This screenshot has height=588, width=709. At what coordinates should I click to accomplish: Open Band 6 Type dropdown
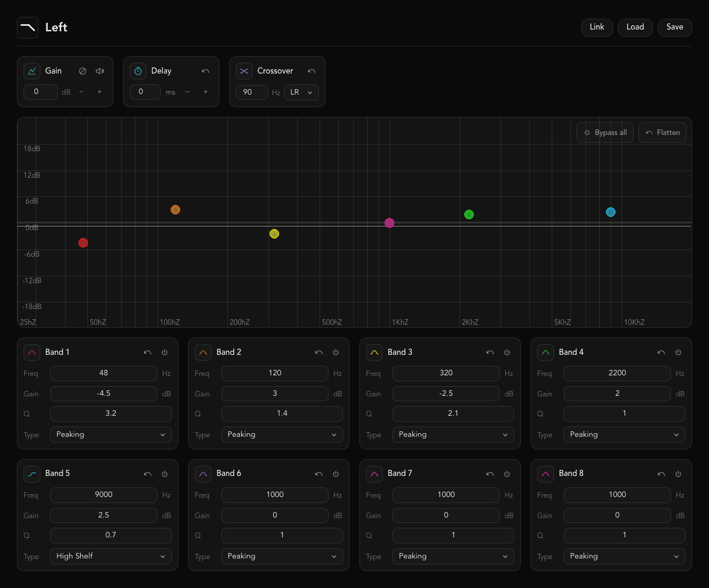click(x=282, y=556)
